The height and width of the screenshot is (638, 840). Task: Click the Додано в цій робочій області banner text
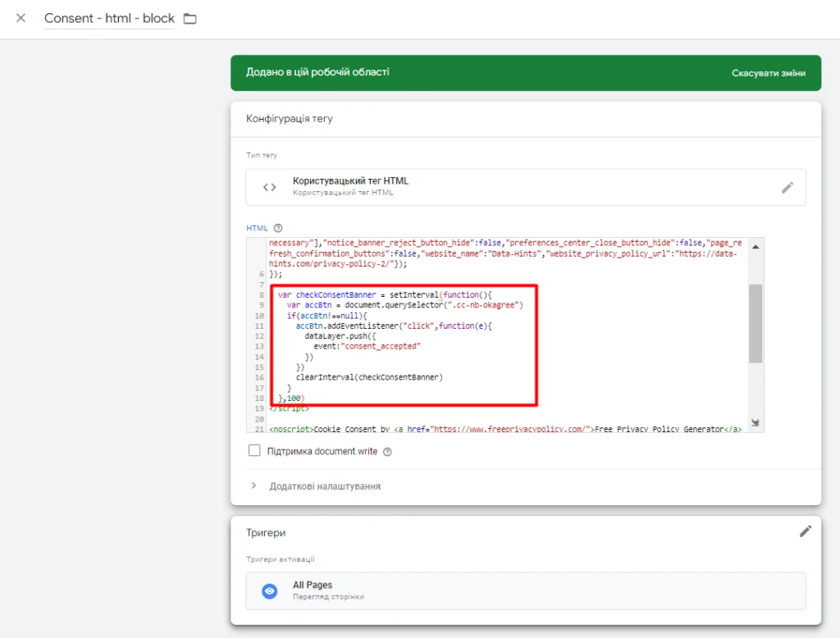click(x=317, y=72)
